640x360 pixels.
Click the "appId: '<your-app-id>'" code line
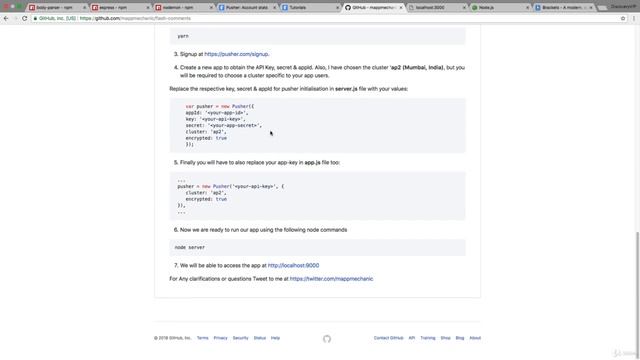point(217,113)
